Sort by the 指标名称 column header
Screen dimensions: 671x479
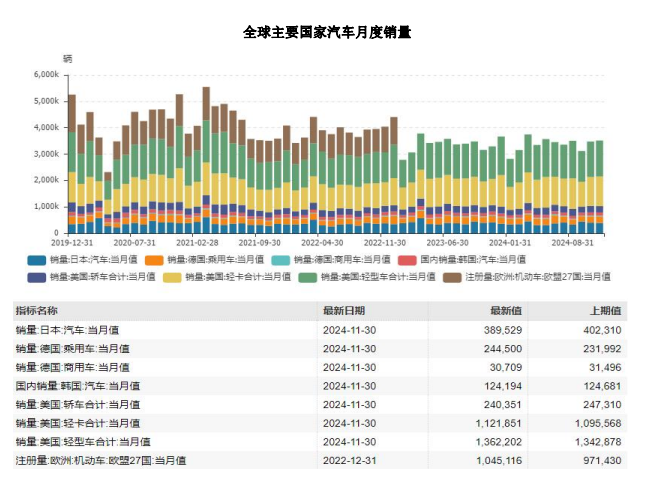(x=37, y=311)
